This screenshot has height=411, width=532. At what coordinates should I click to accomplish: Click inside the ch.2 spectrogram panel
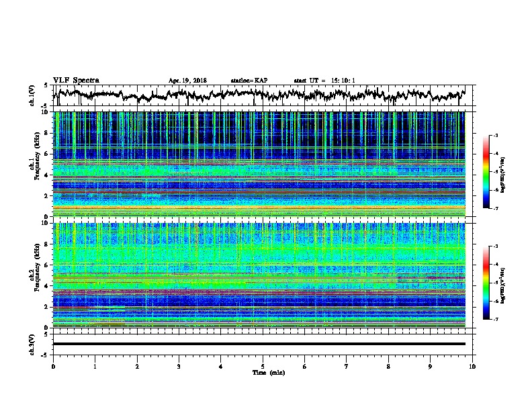[259, 275]
